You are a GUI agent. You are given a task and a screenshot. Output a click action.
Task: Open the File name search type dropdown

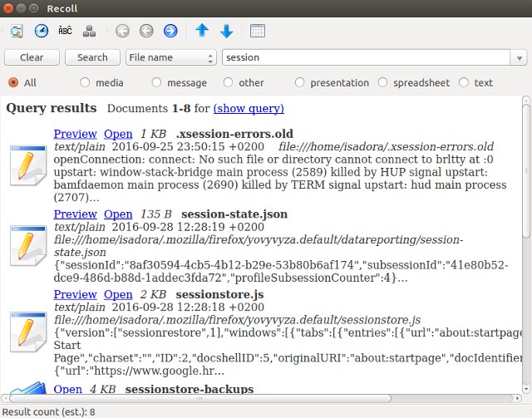point(171,57)
